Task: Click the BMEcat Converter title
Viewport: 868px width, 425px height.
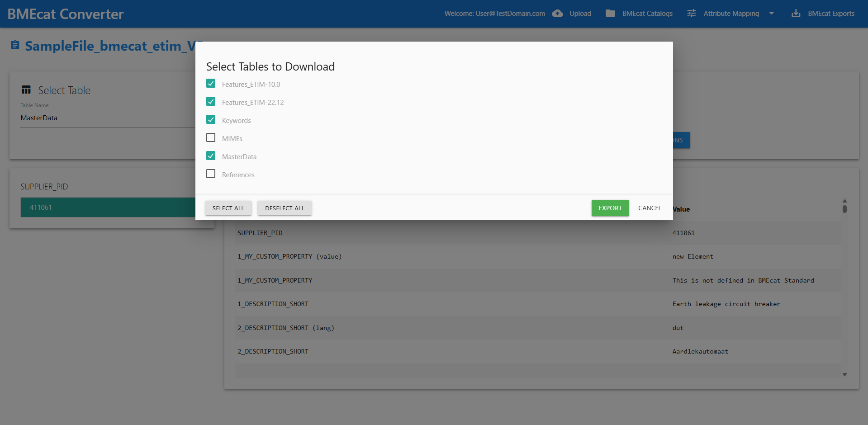Action: click(66, 14)
